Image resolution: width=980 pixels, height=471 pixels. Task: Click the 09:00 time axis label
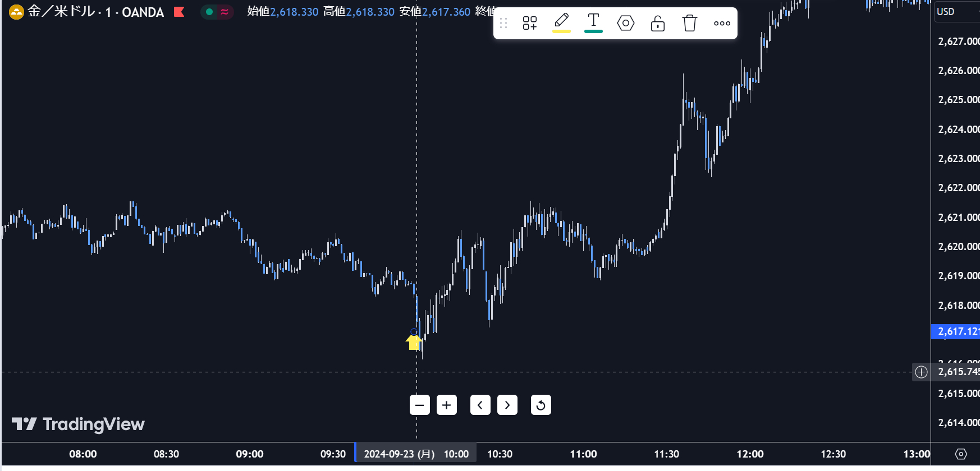(x=250, y=454)
